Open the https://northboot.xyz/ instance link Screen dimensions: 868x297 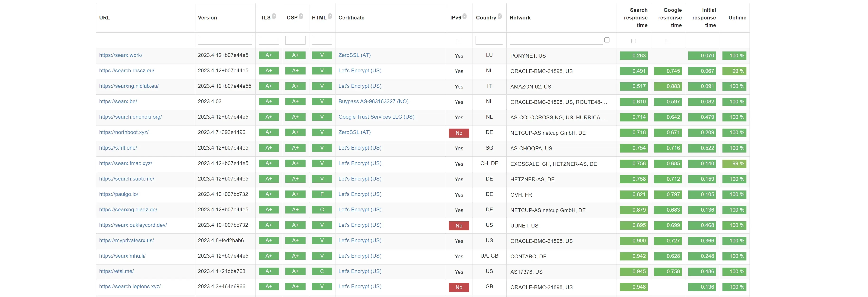(x=124, y=132)
